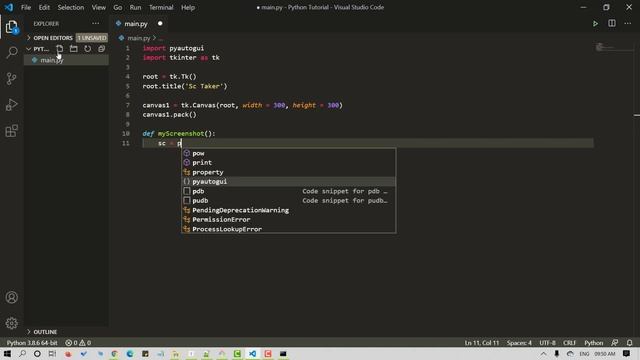Open Explorer panel more actions ellipsis

96,24
